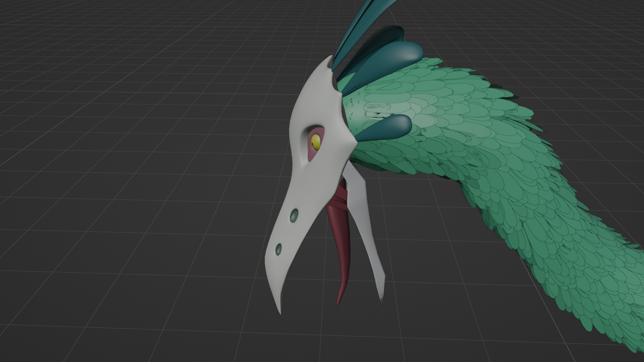
Task: Click the pointed tip of lower jaw
Action: click(x=382, y=301)
